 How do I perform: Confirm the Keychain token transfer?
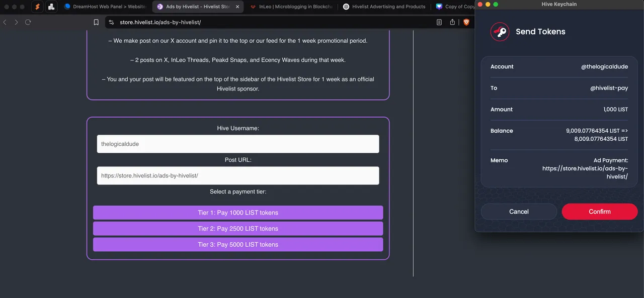(600, 212)
